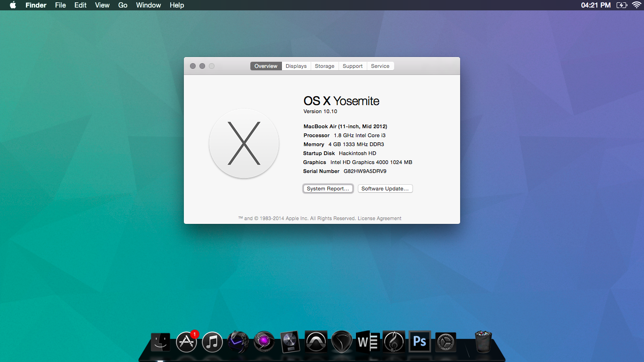Open System Preferences in the dock
The width and height of the screenshot is (644, 362).
(446, 342)
